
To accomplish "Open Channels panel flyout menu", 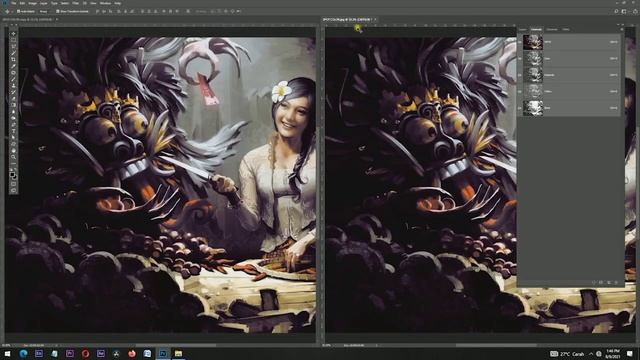I will pyautogui.click(x=622, y=29).
